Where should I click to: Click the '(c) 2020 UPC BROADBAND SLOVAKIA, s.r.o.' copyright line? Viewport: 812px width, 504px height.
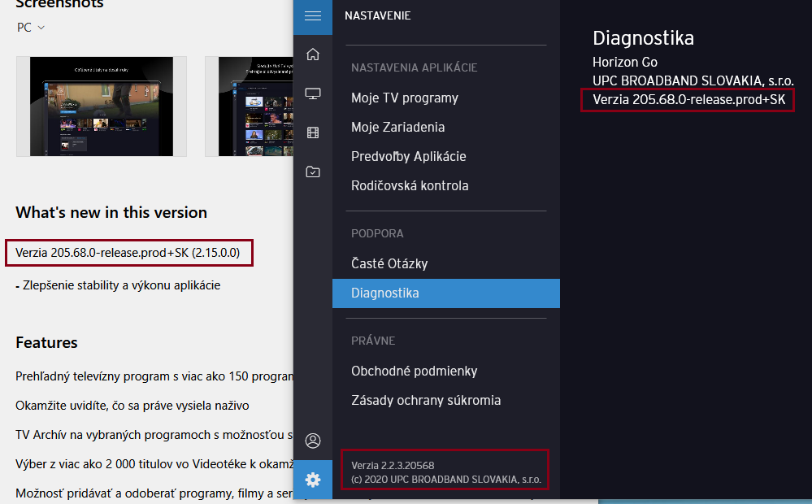[446, 480]
